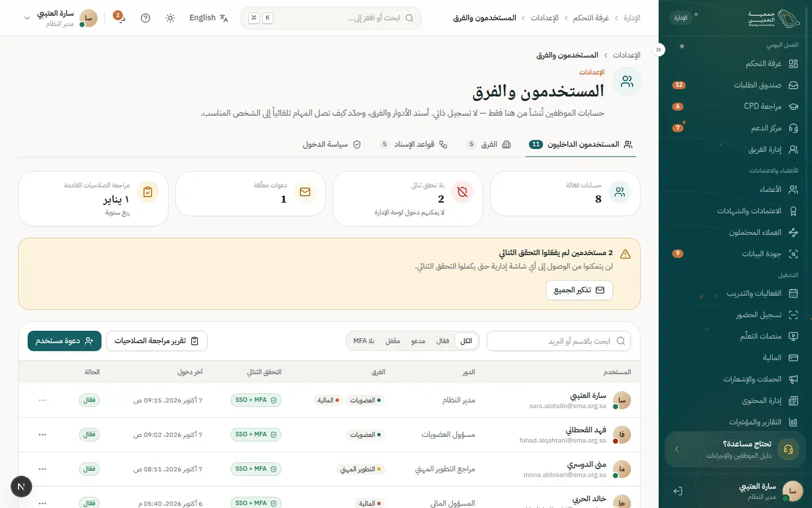Switch language to English
The width and height of the screenshot is (812, 508).
pos(209,18)
